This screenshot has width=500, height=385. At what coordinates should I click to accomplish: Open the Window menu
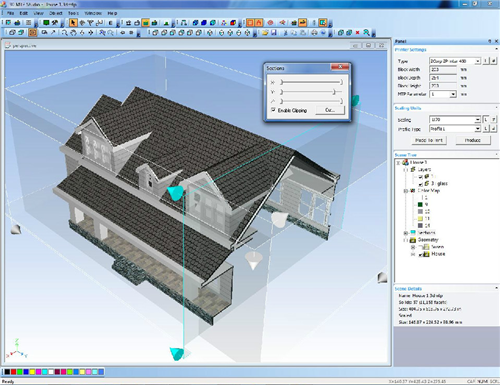point(93,13)
